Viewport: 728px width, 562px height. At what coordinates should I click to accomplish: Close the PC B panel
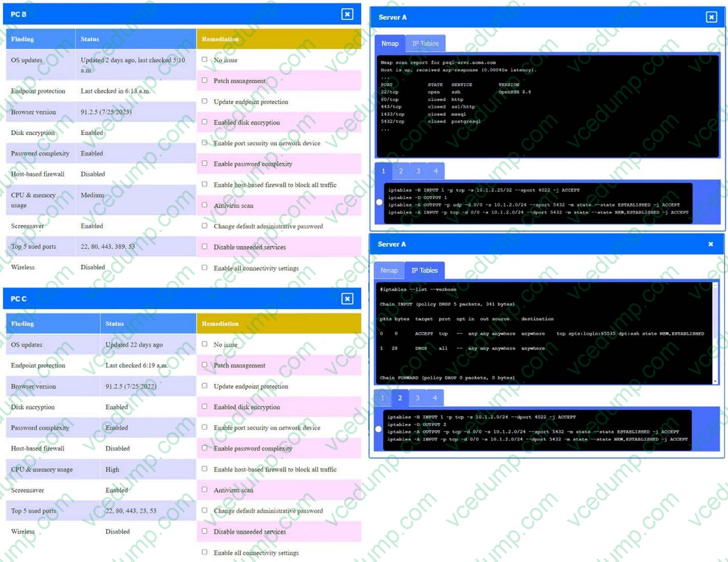pos(347,14)
